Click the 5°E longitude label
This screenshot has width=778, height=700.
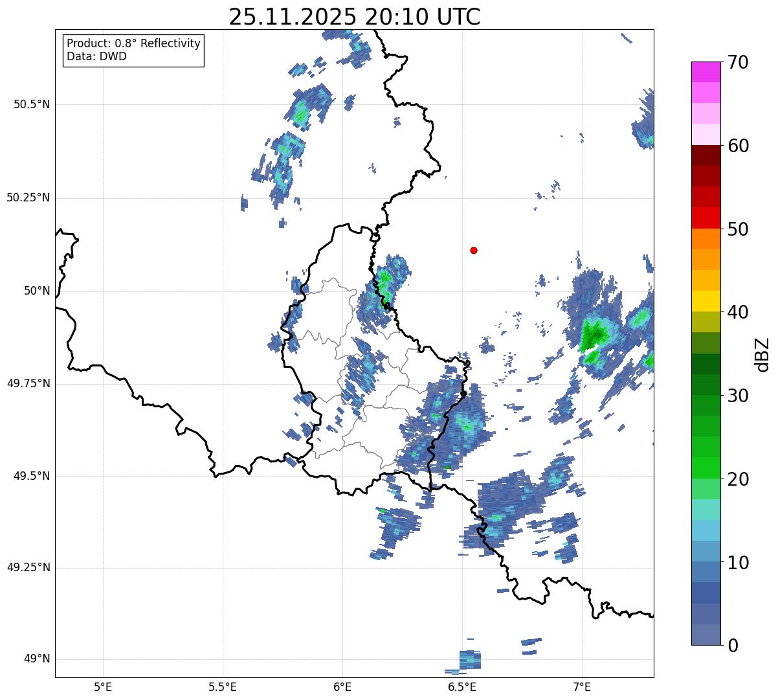point(103,687)
